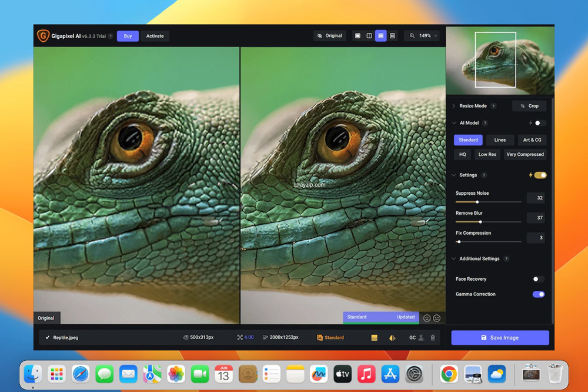Click the Suppress Noise value field 32
This screenshot has height=392, width=588.
click(536, 198)
